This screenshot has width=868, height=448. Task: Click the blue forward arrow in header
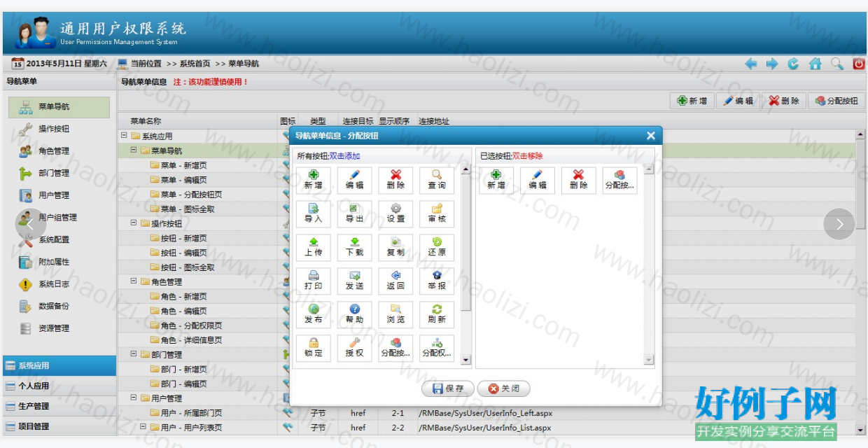[772, 64]
